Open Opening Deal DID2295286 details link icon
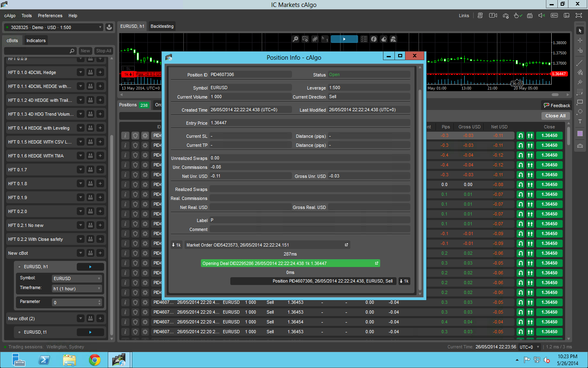This screenshot has height=368, width=588. click(x=376, y=263)
